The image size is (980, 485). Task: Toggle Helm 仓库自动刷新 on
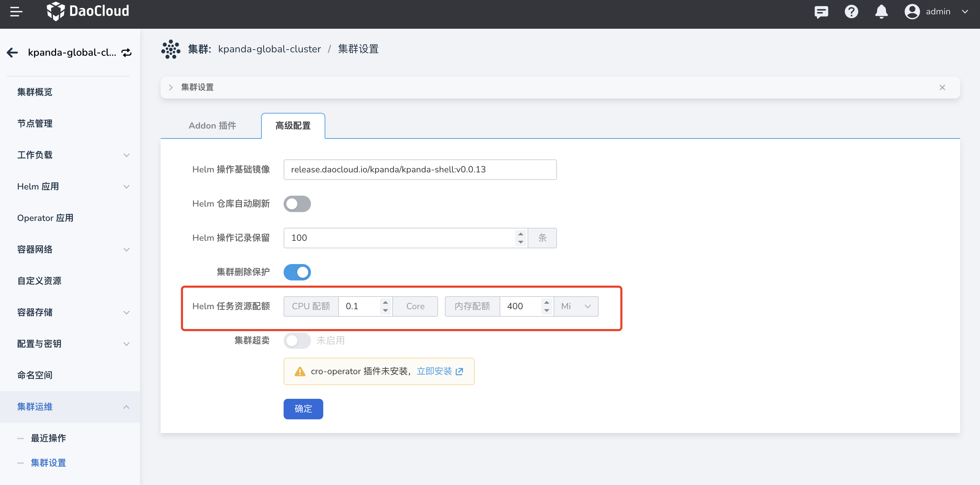tap(297, 204)
